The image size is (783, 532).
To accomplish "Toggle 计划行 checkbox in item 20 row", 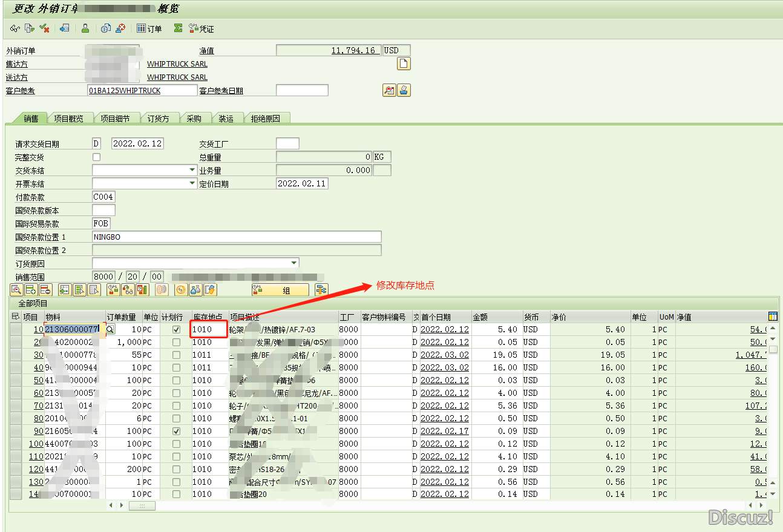I will (x=176, y=343).
